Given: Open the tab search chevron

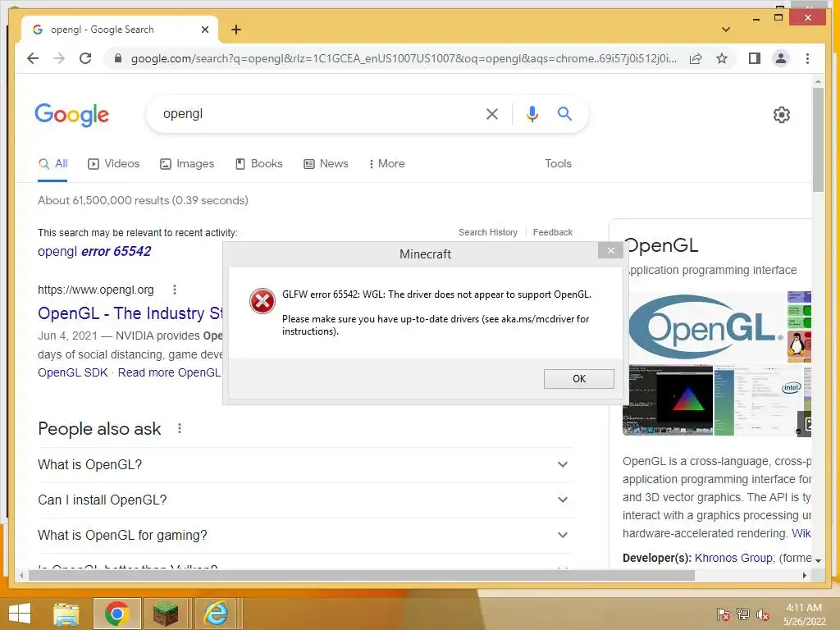Looking at the screenshot, I should 726,30.
